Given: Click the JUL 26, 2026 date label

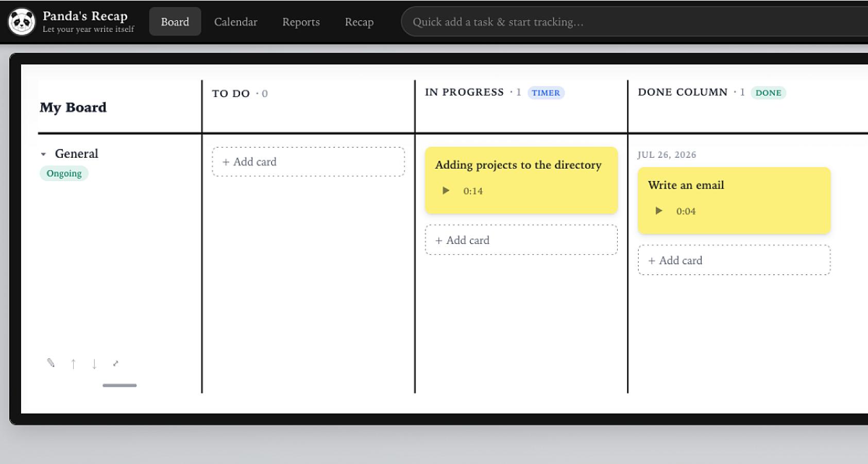Looking at the screenshot, I should pyautogui.click(x=667, y=155).
